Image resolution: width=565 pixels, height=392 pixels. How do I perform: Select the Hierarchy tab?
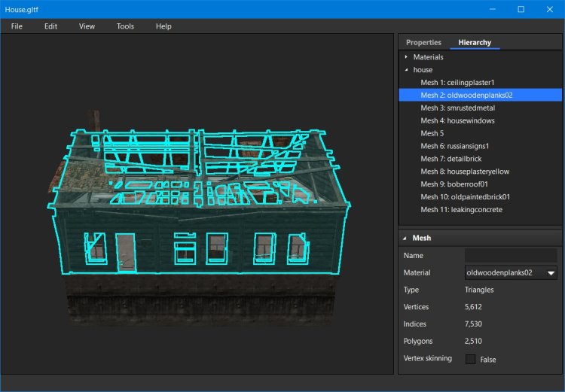475,42
